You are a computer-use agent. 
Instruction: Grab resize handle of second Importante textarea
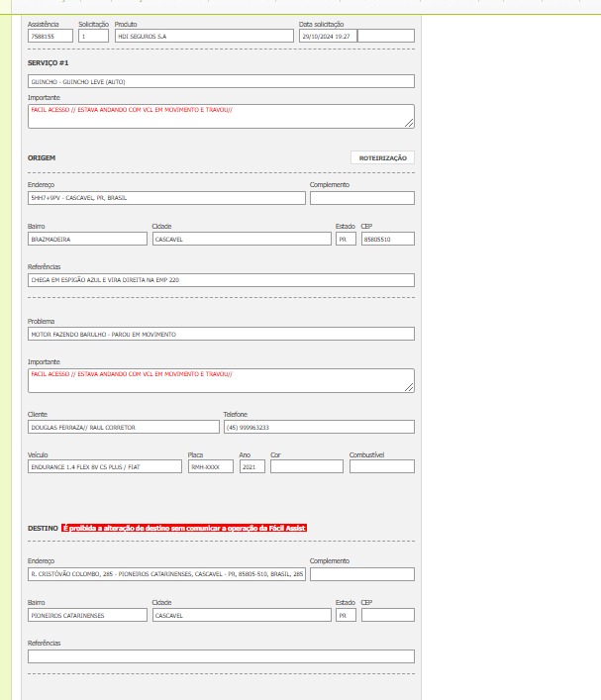tap(410, 387)
